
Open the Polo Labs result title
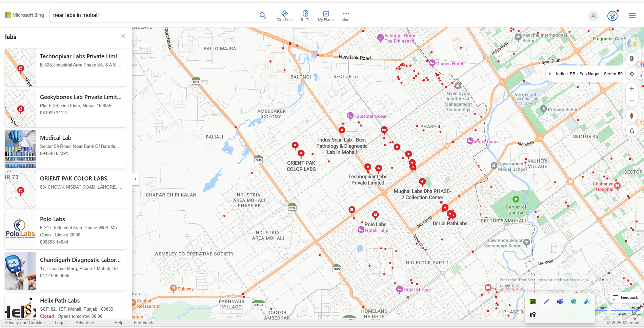tap(53, 219)
